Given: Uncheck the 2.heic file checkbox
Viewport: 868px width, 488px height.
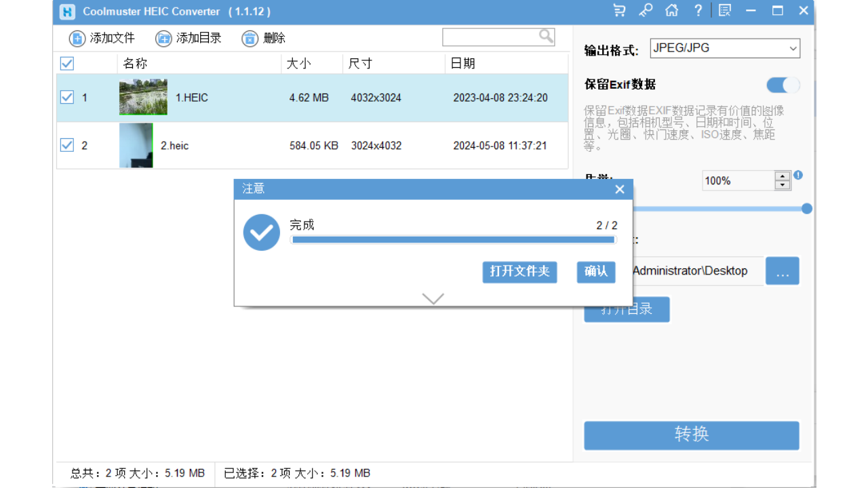Looking at the screenshot, I should (x=66, y=144).
